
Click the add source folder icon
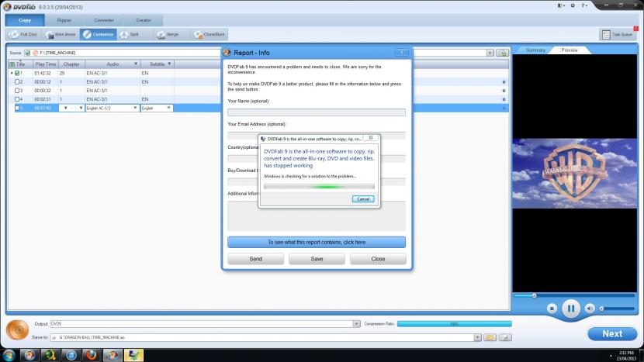coord(502,53)
